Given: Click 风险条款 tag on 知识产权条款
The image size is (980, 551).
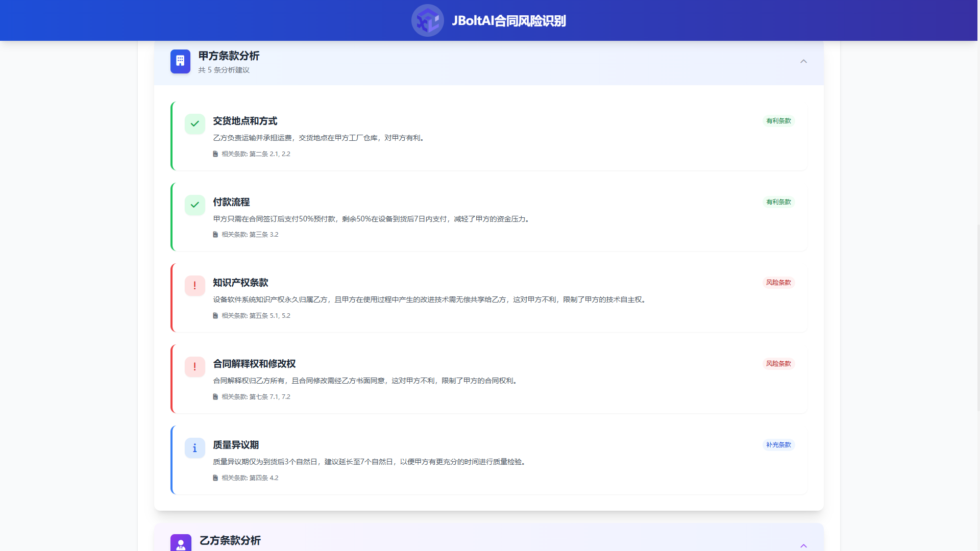Looking at the screenshot, I should click(778, 283).
